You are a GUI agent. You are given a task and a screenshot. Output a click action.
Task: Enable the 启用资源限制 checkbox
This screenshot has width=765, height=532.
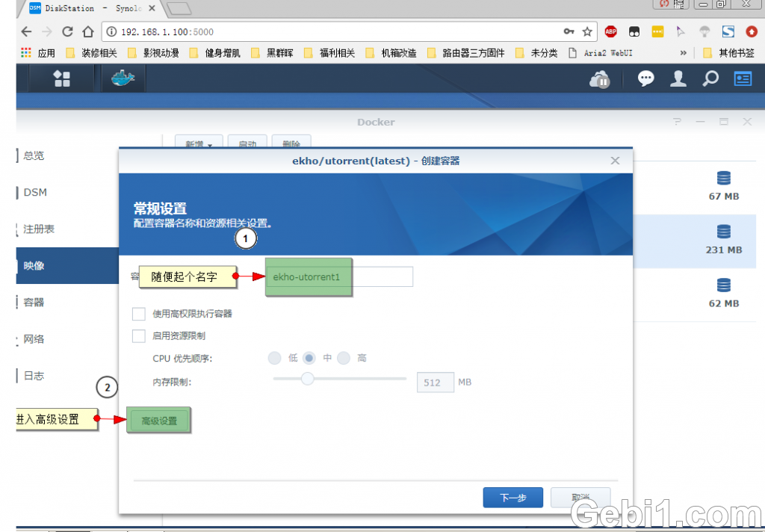tap(138, 335)
